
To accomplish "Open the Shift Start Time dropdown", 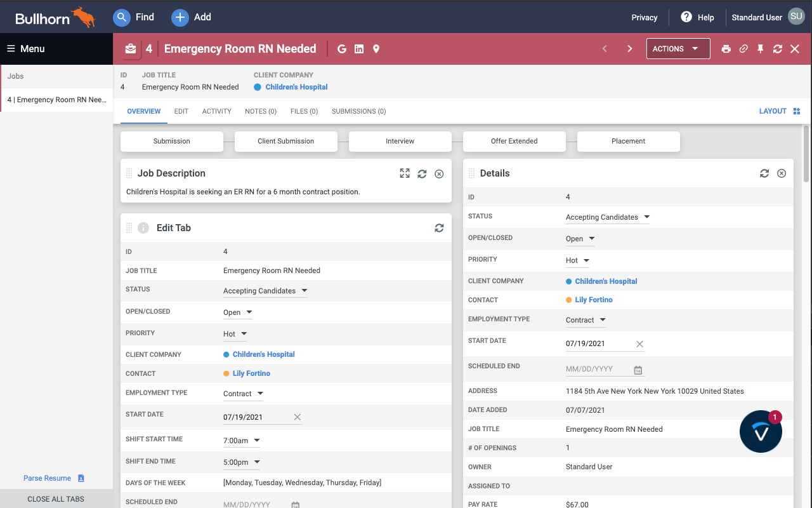I will [x=241, y=441].
